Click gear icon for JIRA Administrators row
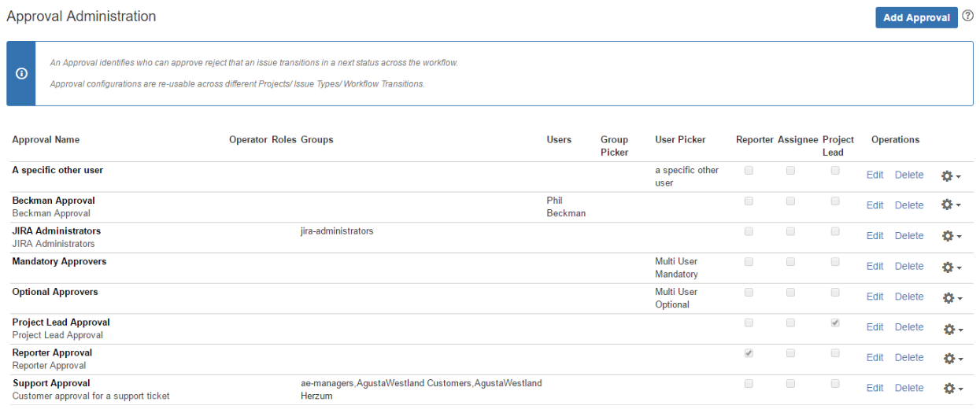 (948, 236)
